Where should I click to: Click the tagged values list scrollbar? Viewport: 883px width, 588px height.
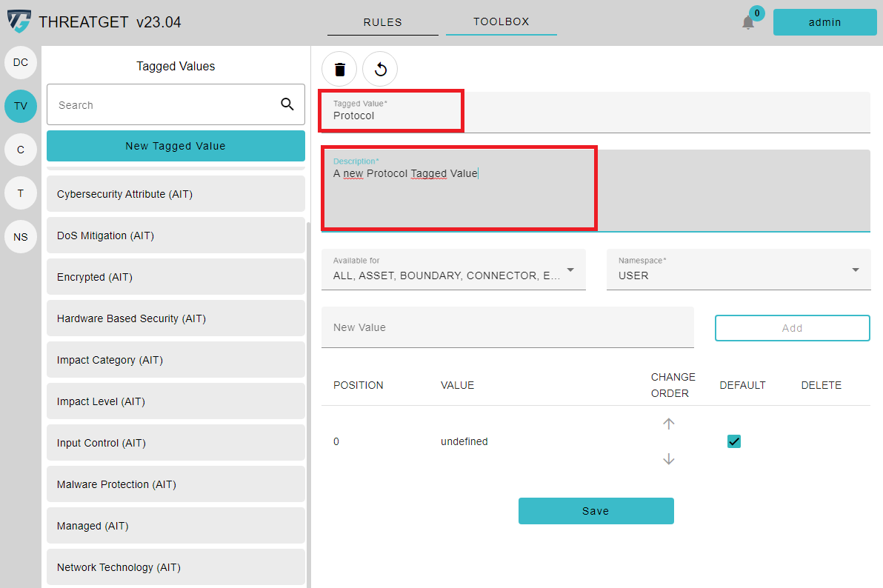(x=309, y=370)
